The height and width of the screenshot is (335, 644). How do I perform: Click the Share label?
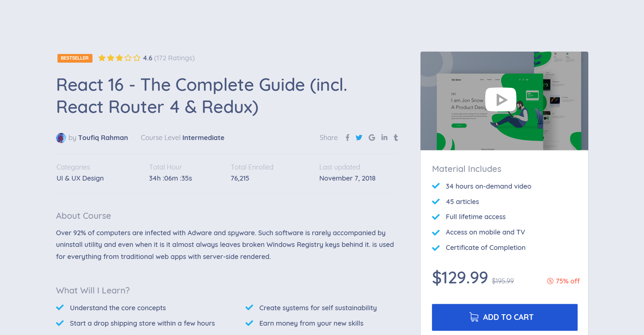(x=328, y=138)
